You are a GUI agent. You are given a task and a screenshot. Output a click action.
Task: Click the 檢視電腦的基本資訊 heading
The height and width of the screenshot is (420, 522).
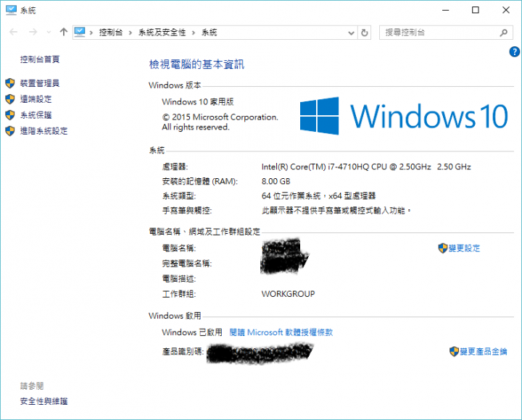coord(196,64)
